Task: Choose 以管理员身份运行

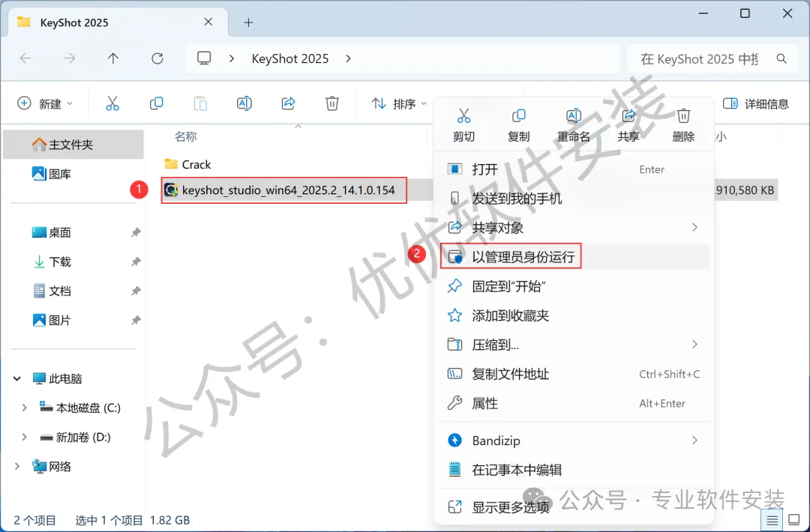Action: tap(573, 256)
